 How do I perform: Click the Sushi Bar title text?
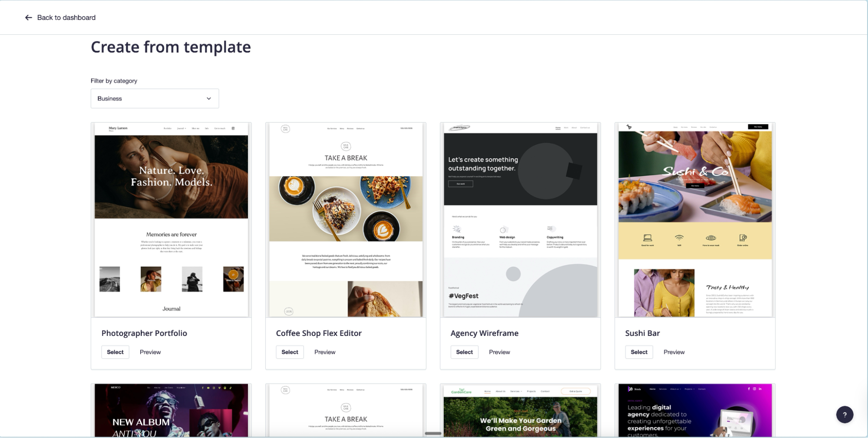point(642,333)
